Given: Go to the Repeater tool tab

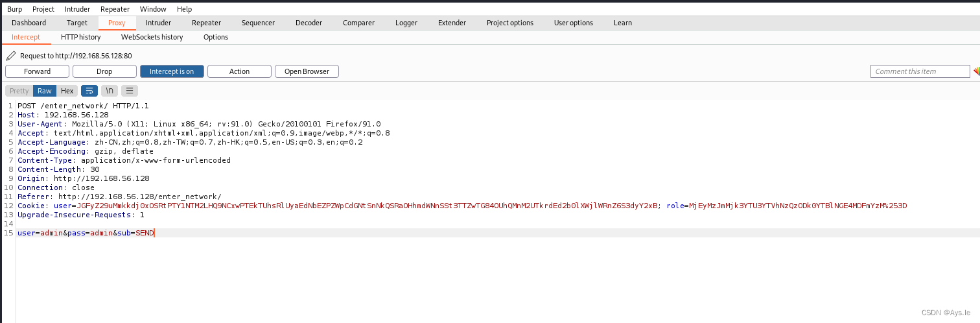Looking at the screenshot, I should click(x=207, y=23).
